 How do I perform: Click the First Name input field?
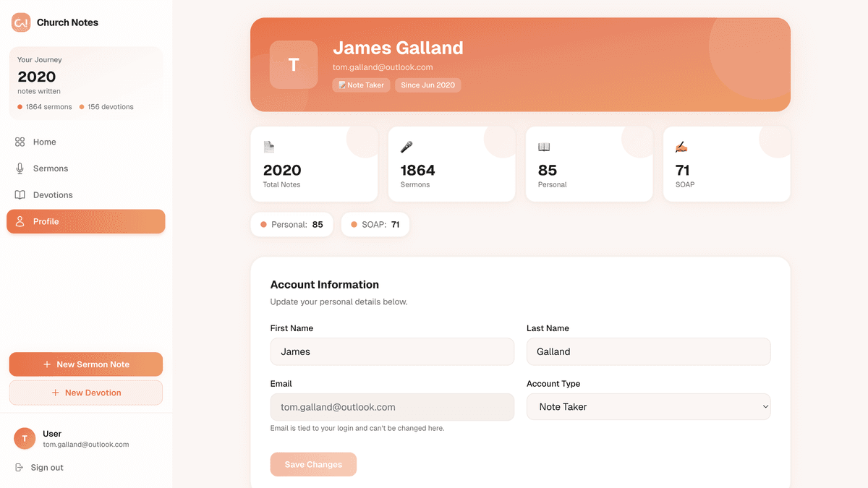(392, 351)
